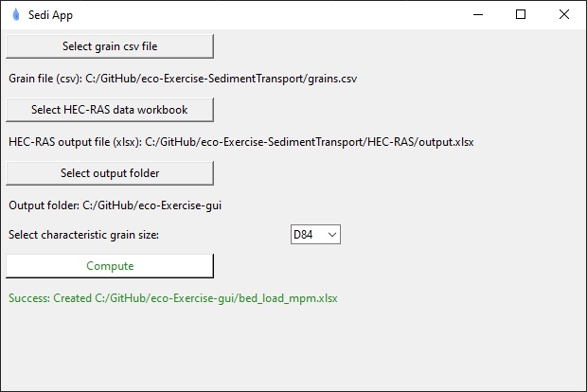Click the C:/GitHub/eco-Exercise-gui output path text
Image resolution: width=587 pixels, height=392 pixels.
(151, 204)
